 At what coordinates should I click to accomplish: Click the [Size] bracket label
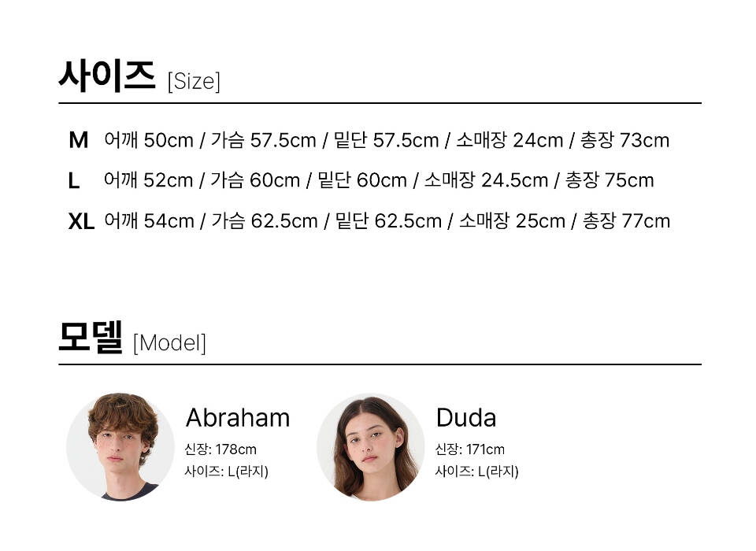click(194, 81)
